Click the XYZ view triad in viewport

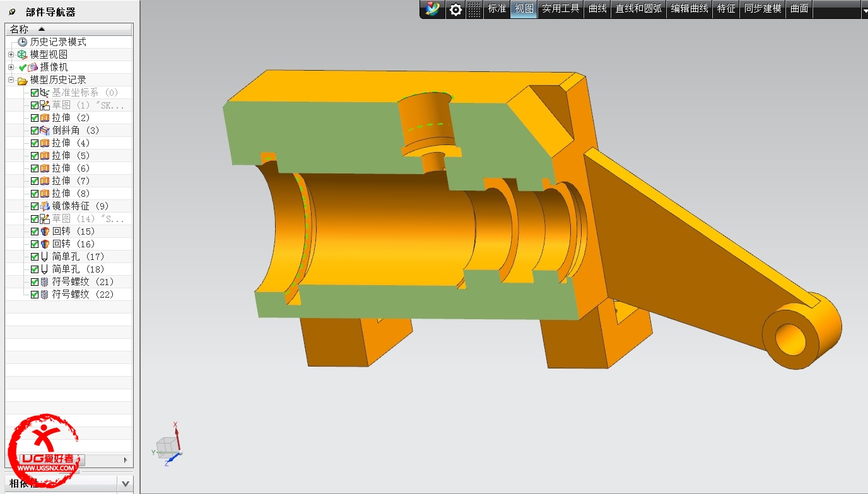(168, 444)
